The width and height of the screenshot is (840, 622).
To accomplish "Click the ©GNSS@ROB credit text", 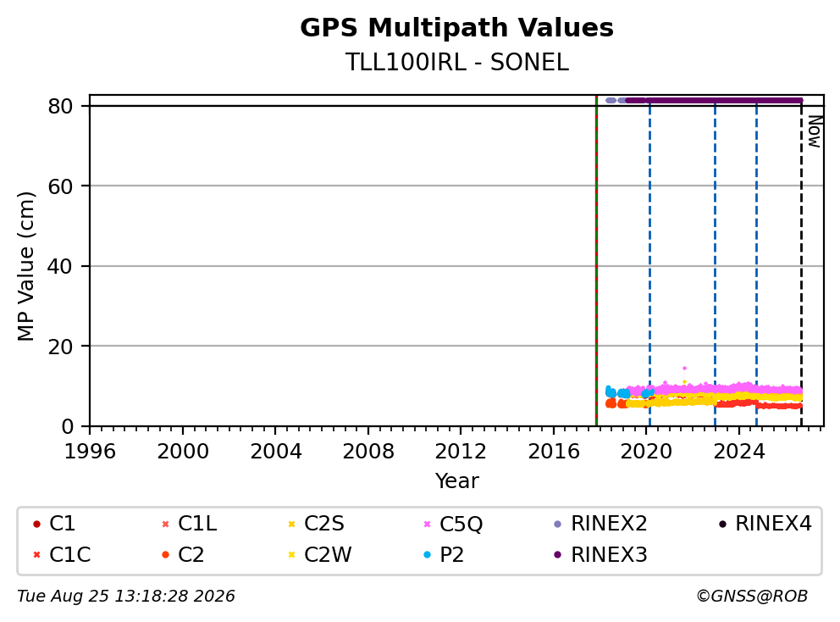I will (752, 597).
